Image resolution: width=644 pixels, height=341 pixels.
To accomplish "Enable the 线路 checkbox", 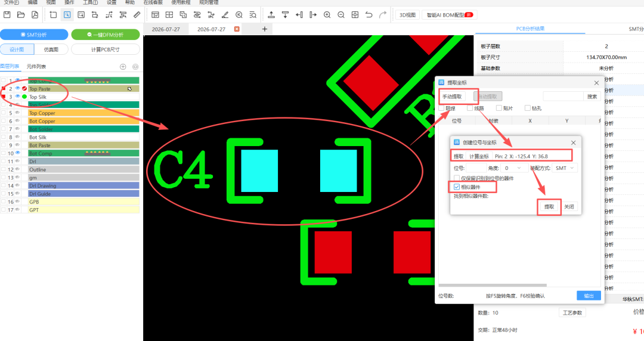I will pyautogui.click(x=470, y=108).
